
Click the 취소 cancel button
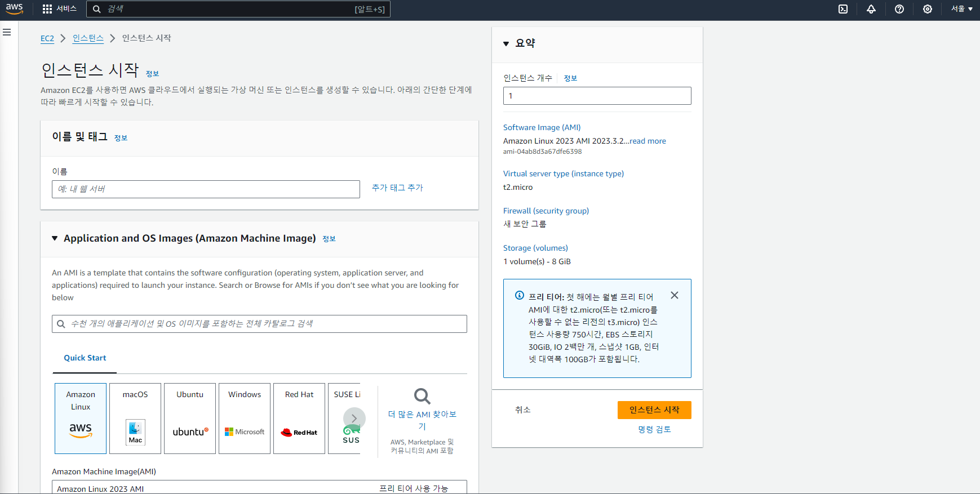[x=523, y=410]
